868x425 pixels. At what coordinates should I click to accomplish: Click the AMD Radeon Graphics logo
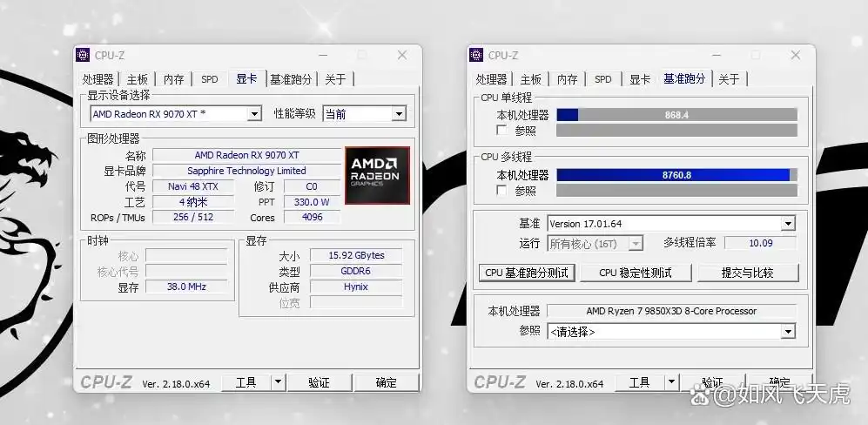click(377, 175)
